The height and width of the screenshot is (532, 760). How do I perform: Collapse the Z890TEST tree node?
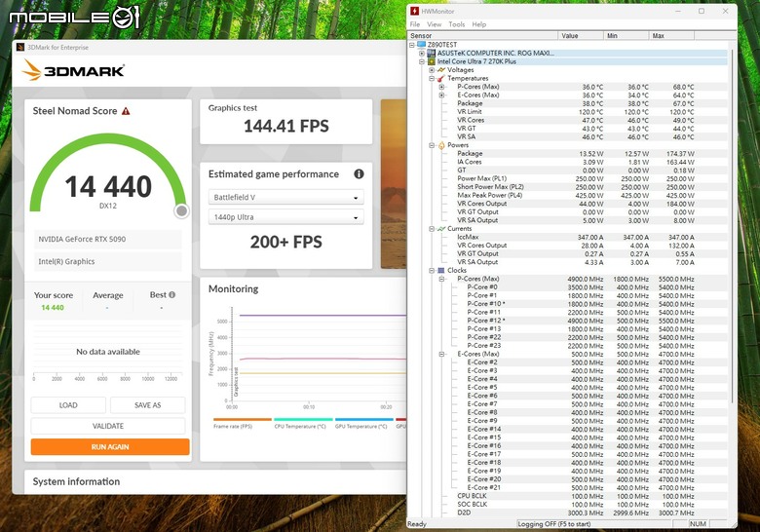(412, 45)
